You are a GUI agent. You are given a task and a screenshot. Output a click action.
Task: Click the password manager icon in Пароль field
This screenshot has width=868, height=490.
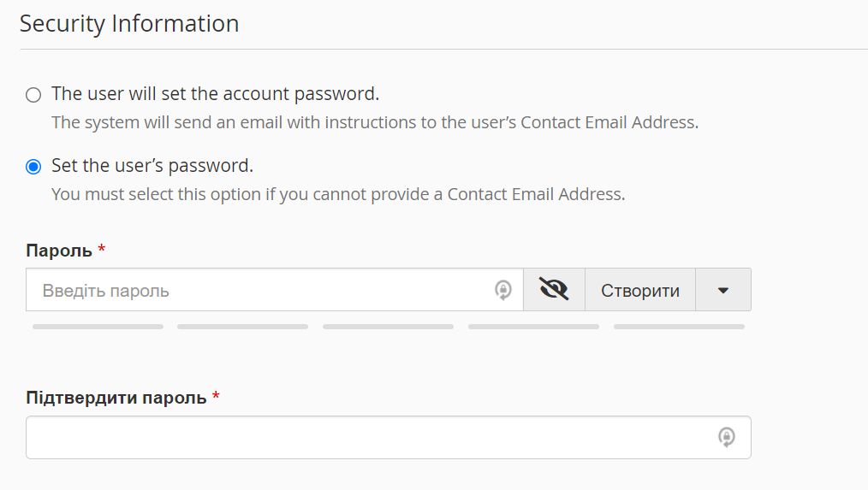(503, 290)
